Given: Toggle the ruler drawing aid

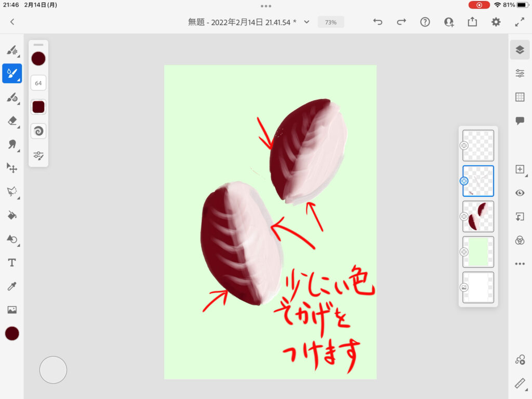Looking at the screenshot, I should (520, 383).
